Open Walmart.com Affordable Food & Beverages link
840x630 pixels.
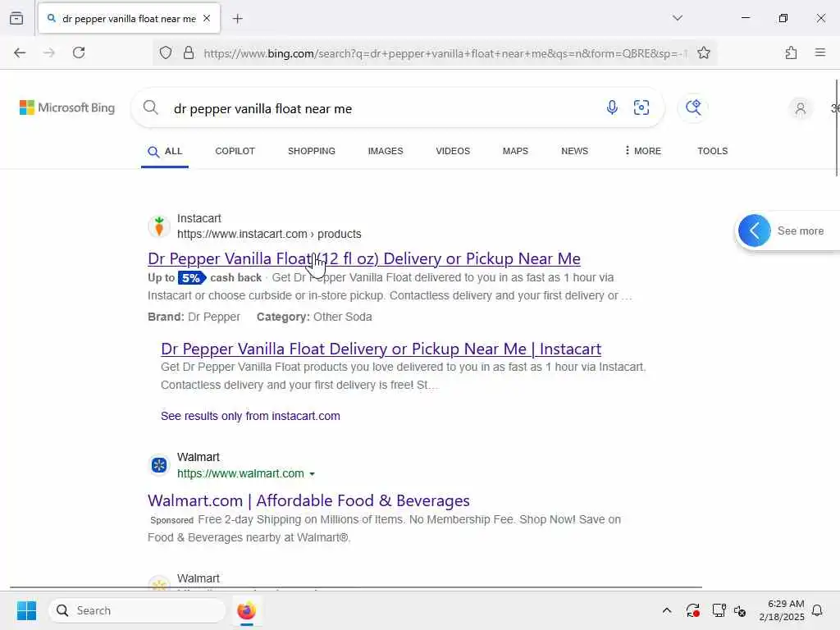click(308, 500)
